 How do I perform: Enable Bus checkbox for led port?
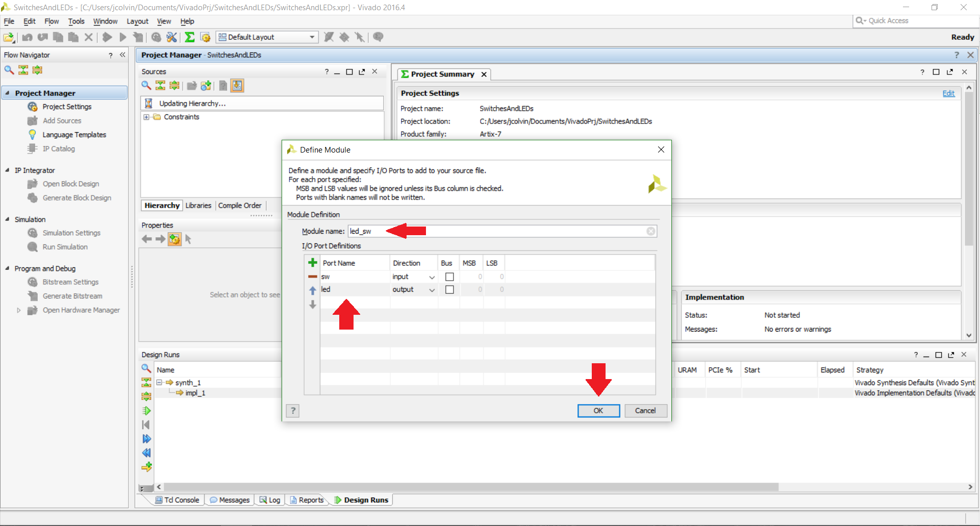449,289
